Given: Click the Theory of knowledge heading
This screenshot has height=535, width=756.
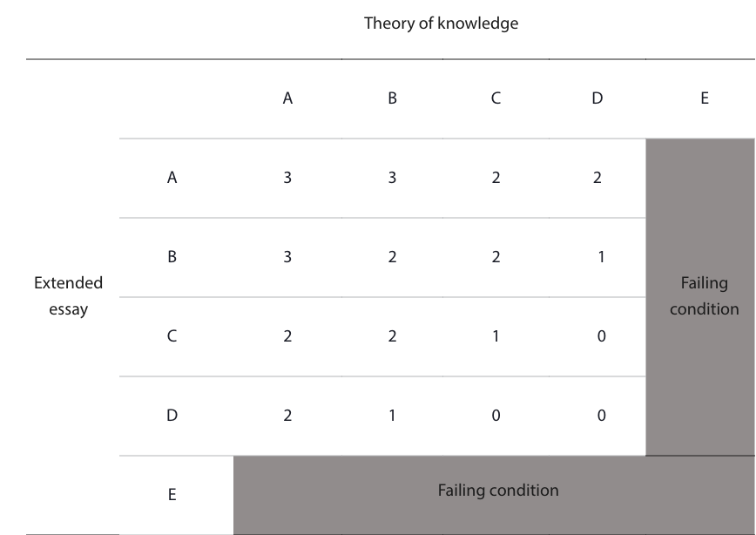Looking at the screenshot, I should pyautogui.click(x=441, y=24).
